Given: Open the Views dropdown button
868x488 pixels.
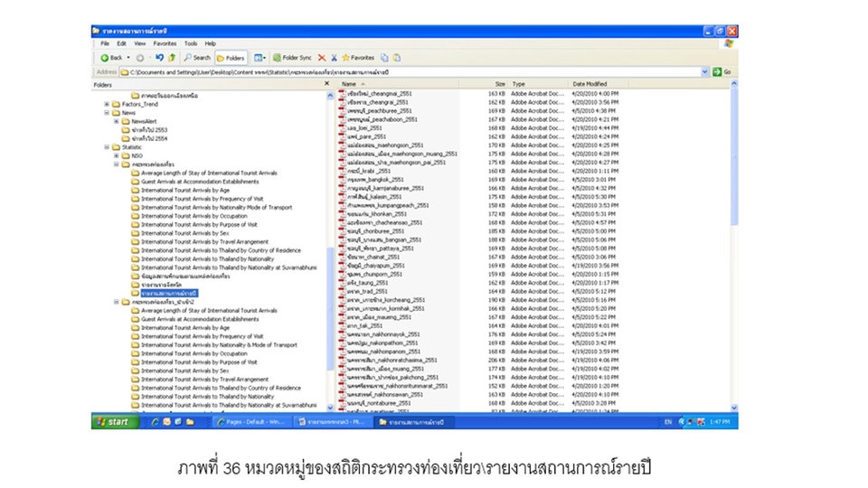Looking at the screenshot, I should (259, 58).
